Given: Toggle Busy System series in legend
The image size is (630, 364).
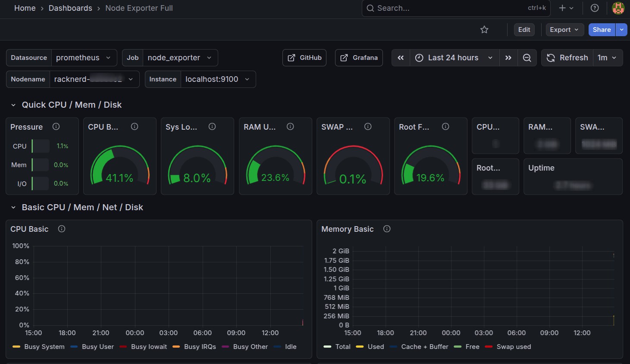Looking at the screenshot, I should [x=44, y=347].
